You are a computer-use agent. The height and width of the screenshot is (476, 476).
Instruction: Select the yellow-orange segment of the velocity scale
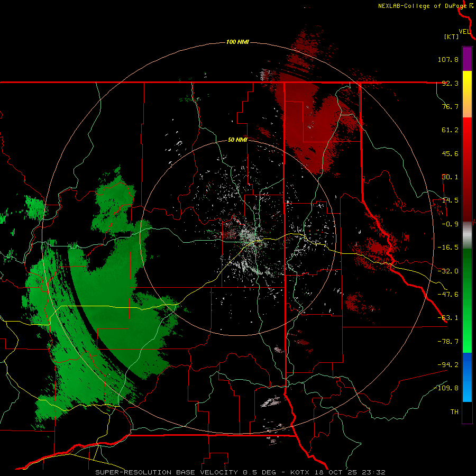467,94
